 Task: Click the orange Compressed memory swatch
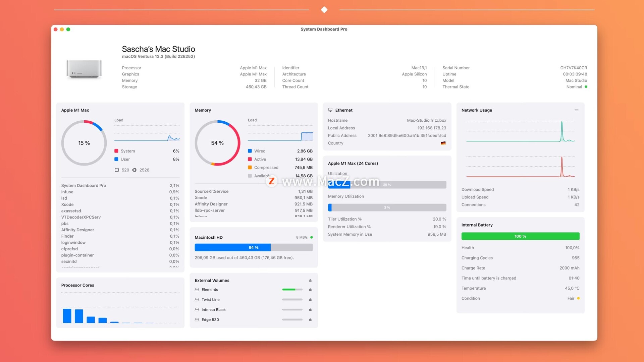click(250, 168)
